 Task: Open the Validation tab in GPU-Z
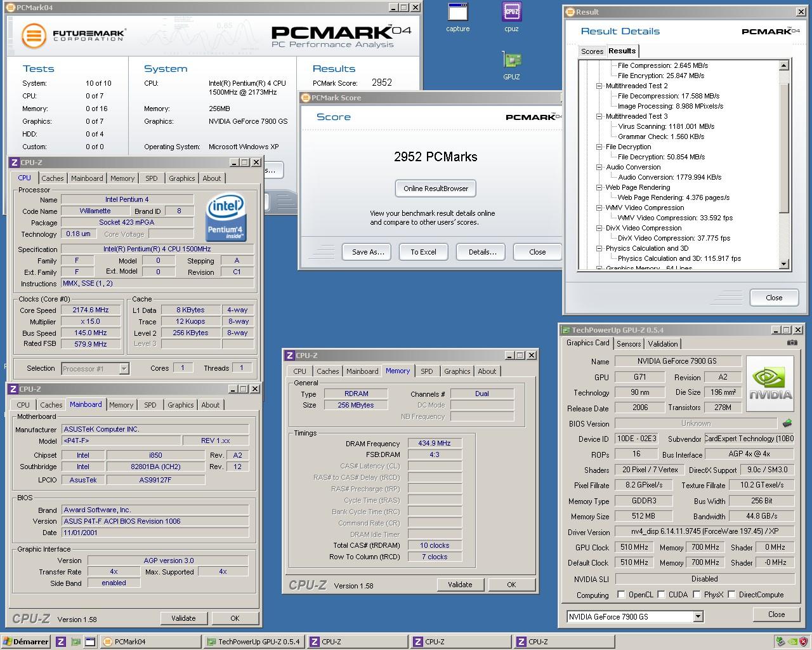pyautogui.click(x=663, y=344)
